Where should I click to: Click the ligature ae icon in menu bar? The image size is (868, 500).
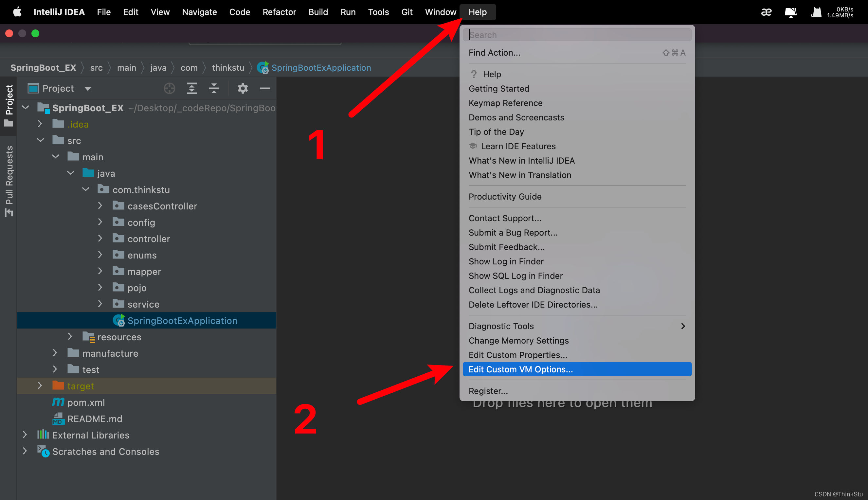pos(766,12)
